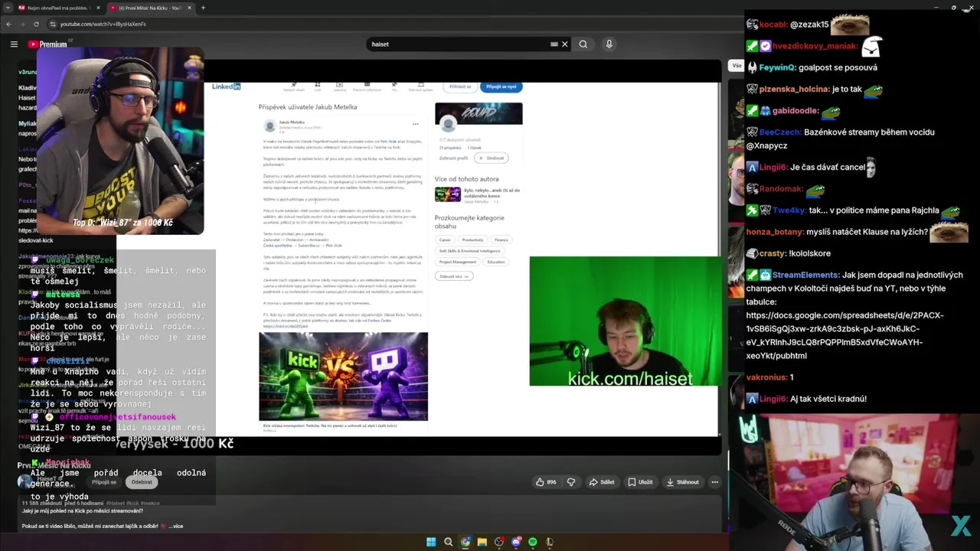Viewport: 980px width, 551px height.
Task: Open Spotify from the taskbar
Action: click(533, 542)
